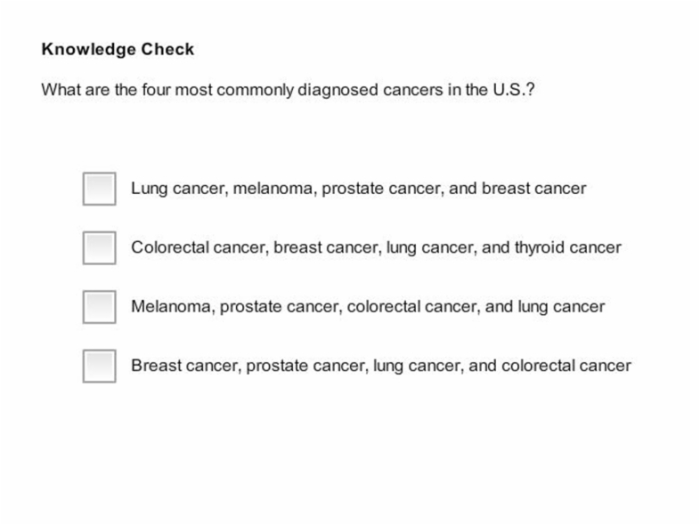The height and width of the screenshot is (525, 700).
Task: Click the answer text starting with Melanoma
Action: [x=368, y=307]
